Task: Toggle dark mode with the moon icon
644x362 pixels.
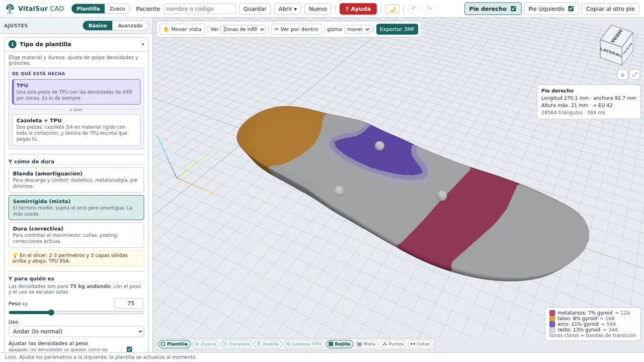Action: tap(392, 9)
